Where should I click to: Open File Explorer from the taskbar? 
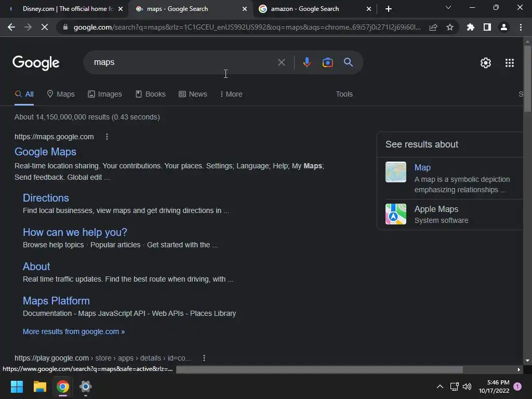(x=39, y=387)
